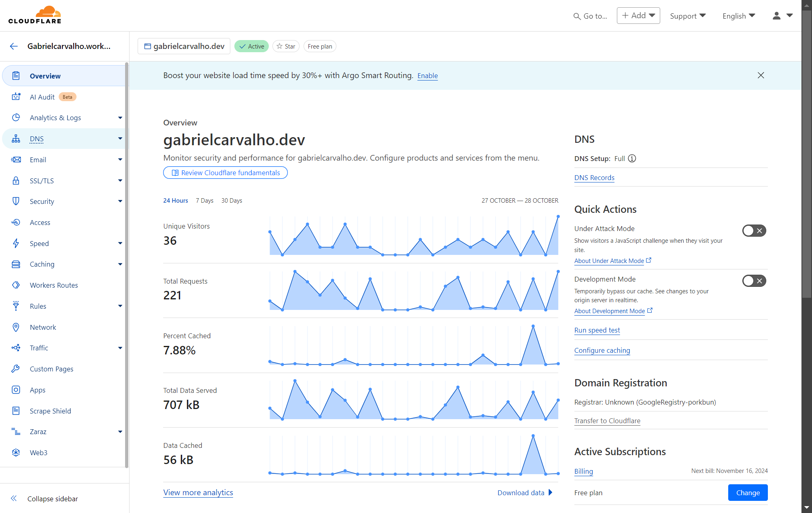The width and height of the screenshot is (812, 513).
Task: Click Download data link
Action: 525,492
